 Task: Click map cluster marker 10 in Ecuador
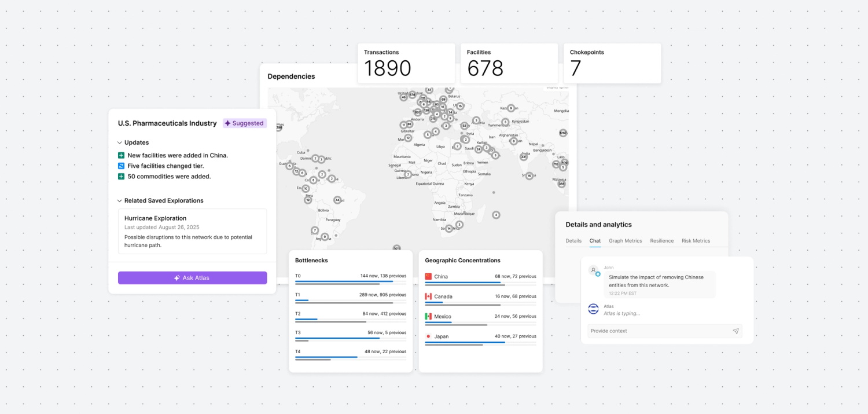[306, 188]
